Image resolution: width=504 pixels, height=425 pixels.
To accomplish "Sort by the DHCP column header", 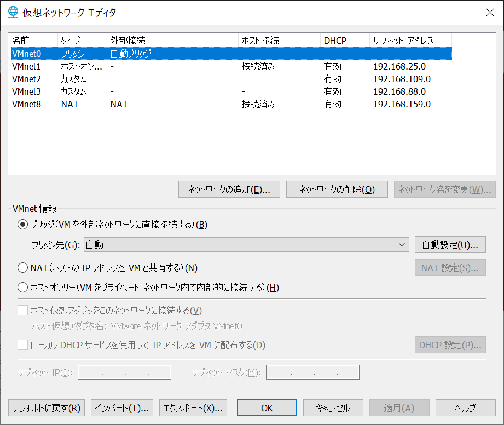I will pyautogui.click(x=345, y=40).
